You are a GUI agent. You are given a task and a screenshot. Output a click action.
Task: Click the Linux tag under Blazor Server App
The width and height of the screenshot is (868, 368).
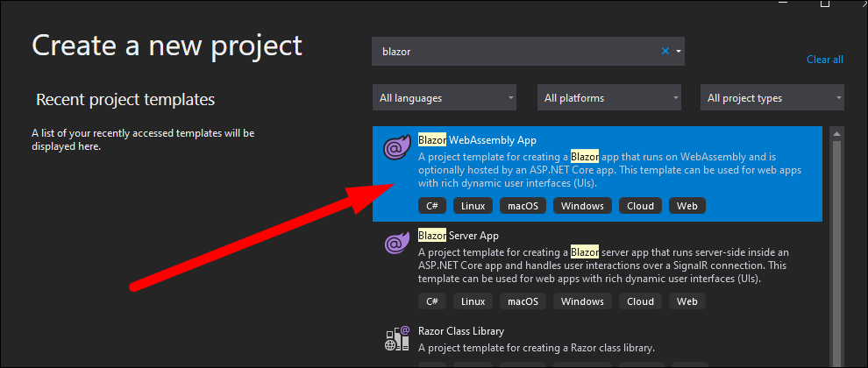point(473,301)
